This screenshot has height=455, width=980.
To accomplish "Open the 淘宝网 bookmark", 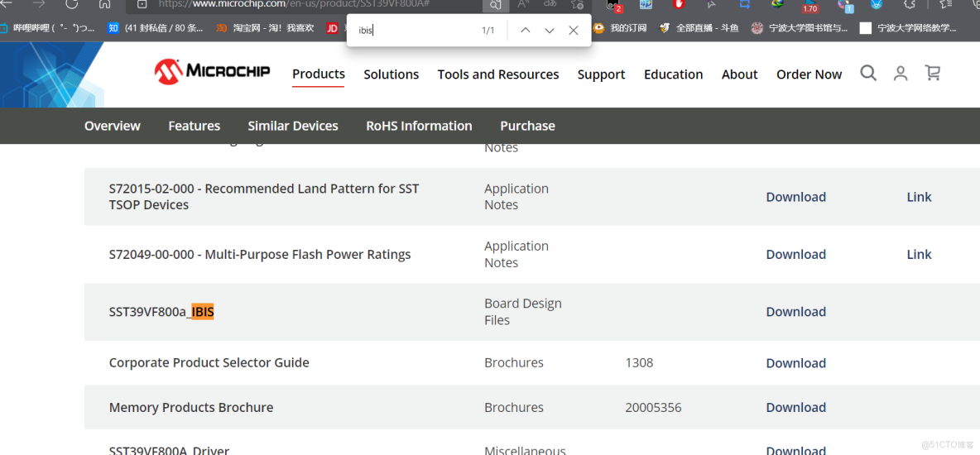I will point(265,28).
